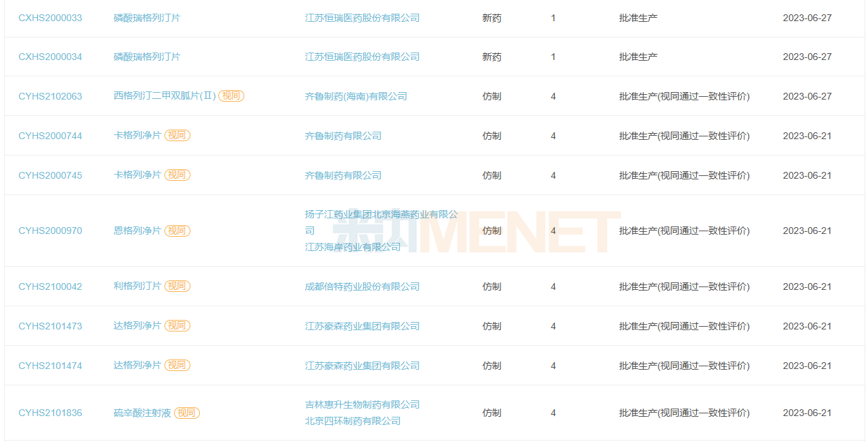This screenshot has width=868, height=442.
Task: Open acceptance number CYHS2101836
Action: pyautogui.click(x=50, y=413)
